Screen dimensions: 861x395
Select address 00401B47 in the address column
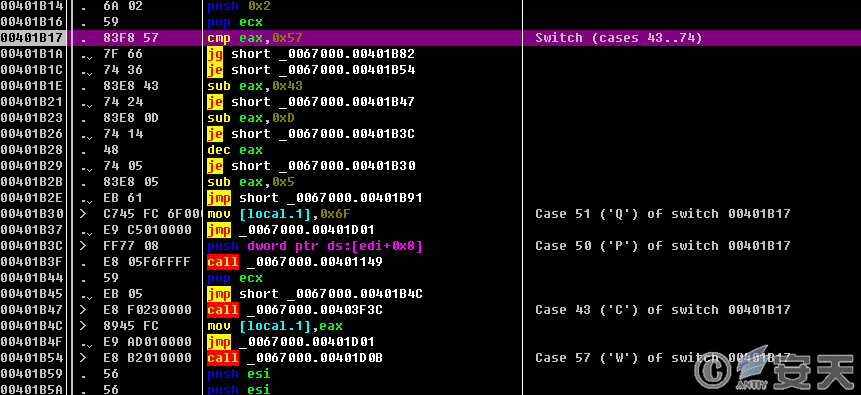[x=32, y=309]
